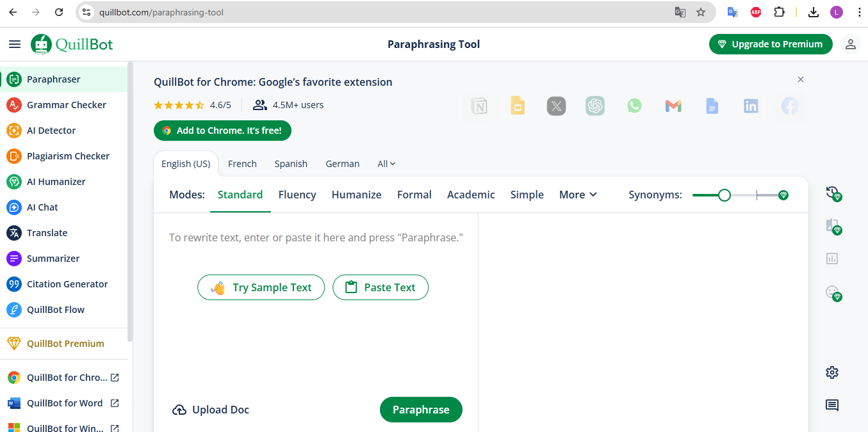Open the Paraphraser tool in sidebar

[64, 79]
